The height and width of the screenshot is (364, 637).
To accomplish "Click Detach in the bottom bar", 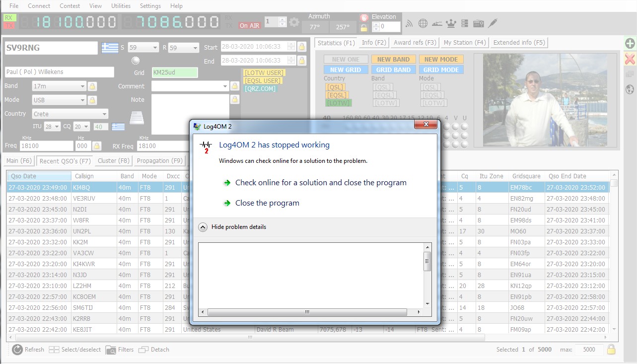I will point(154,350).
